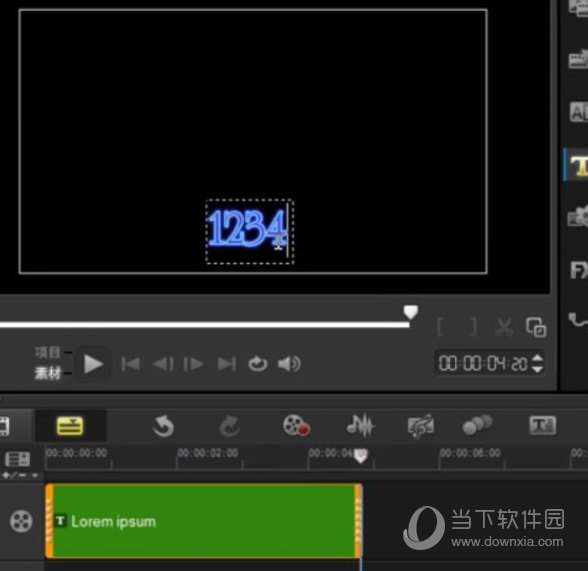Step forward to the next frame
The image size is (588, 571).
click(194, 364)
